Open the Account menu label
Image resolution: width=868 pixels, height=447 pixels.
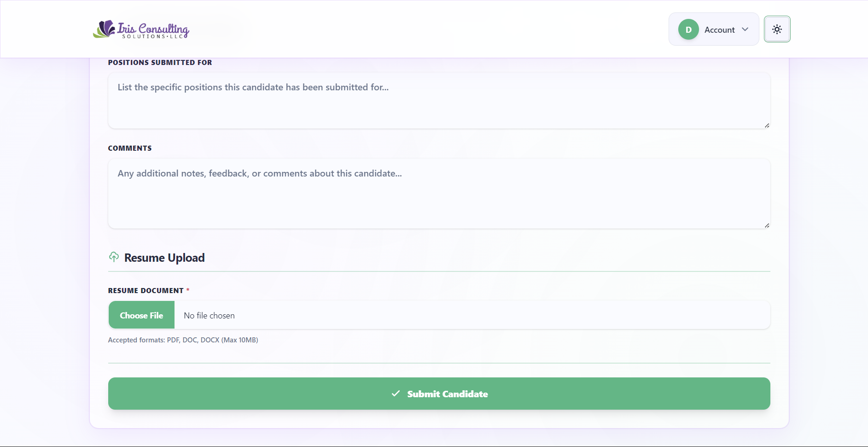[719, 30]
